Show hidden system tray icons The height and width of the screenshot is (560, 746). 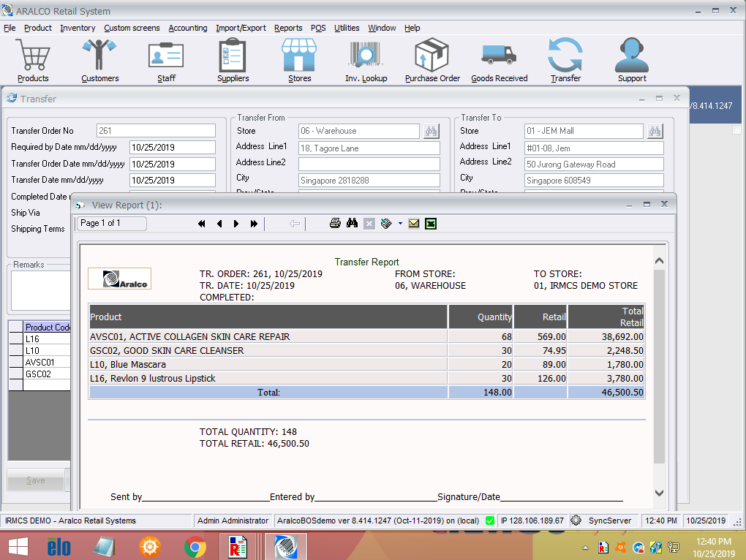(x=585, y=548)
